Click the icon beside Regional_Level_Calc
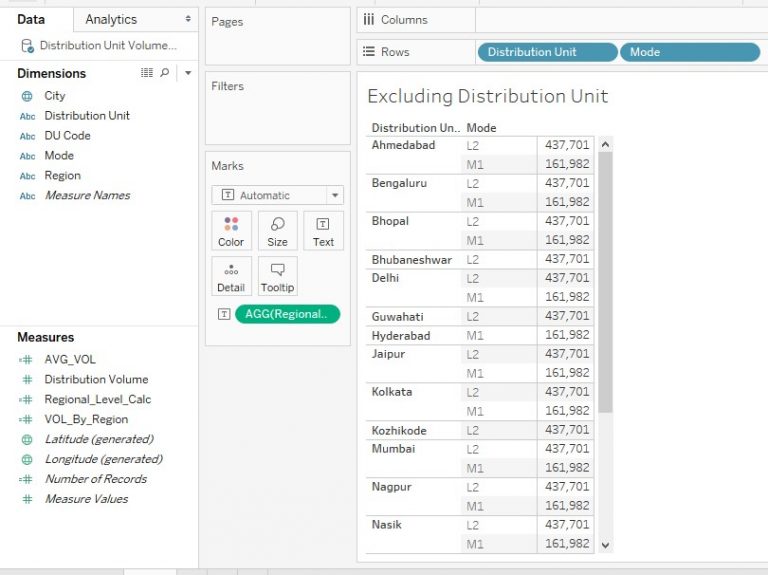 point(26,400)
